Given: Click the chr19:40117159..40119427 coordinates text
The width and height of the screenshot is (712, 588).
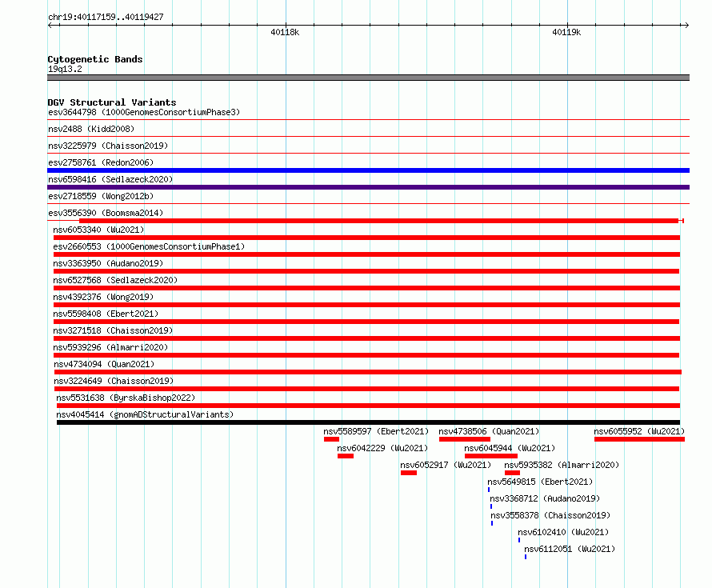Looking at the screenshot, I should click(106, 18).
